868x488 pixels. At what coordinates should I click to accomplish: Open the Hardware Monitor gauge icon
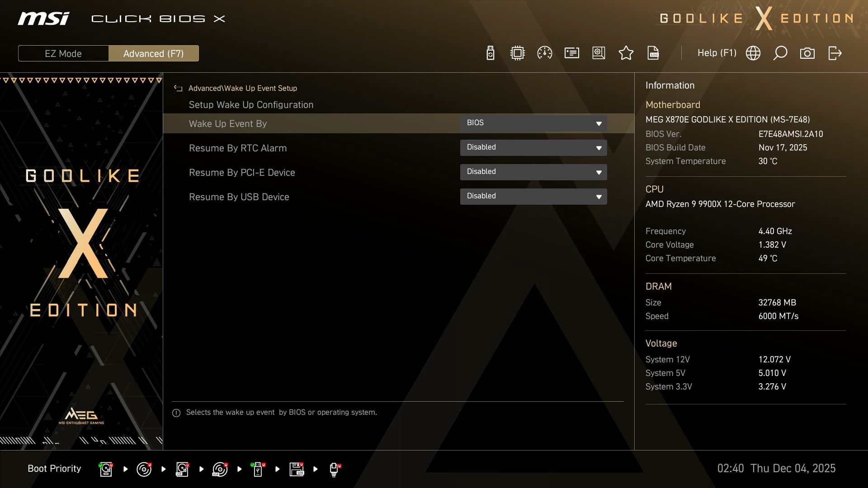(x=544, y=53)
